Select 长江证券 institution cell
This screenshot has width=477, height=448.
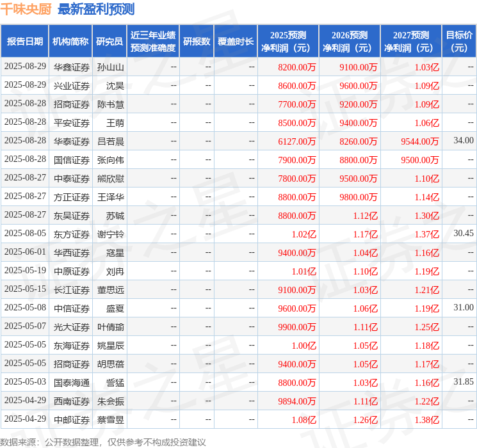click(72, 290)
